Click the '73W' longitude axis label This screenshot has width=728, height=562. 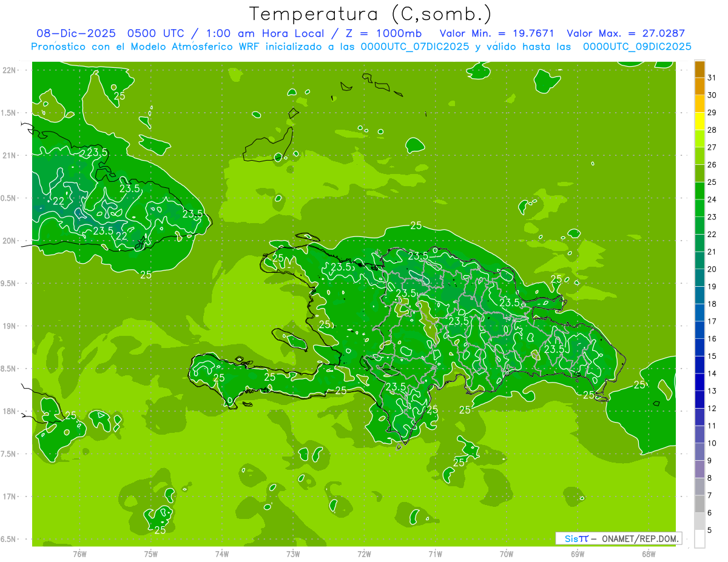(x=293, y=554)
